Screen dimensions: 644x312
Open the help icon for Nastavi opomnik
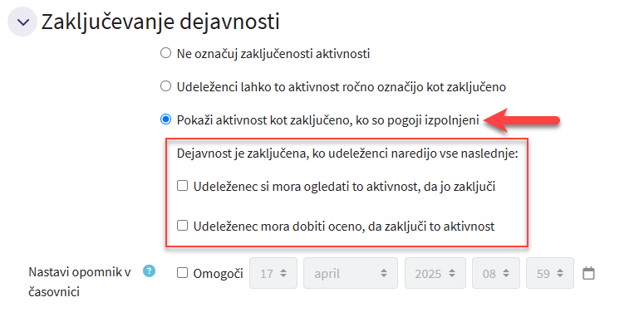click(149, 271)
